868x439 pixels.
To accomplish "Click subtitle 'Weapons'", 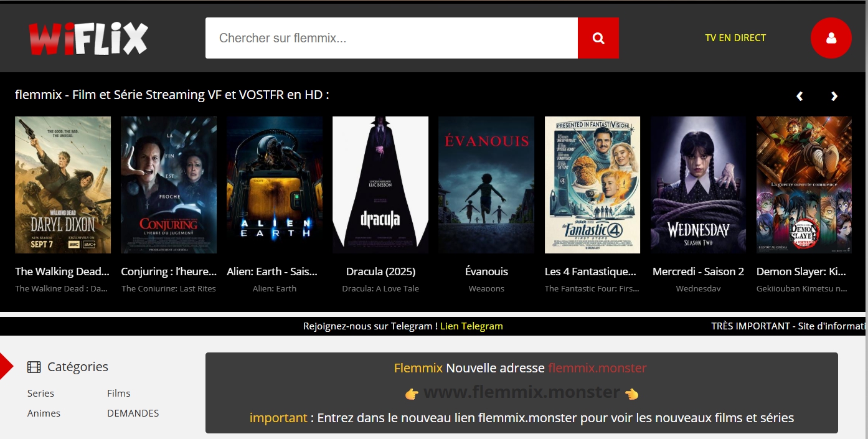I will [x=486, y=288].
